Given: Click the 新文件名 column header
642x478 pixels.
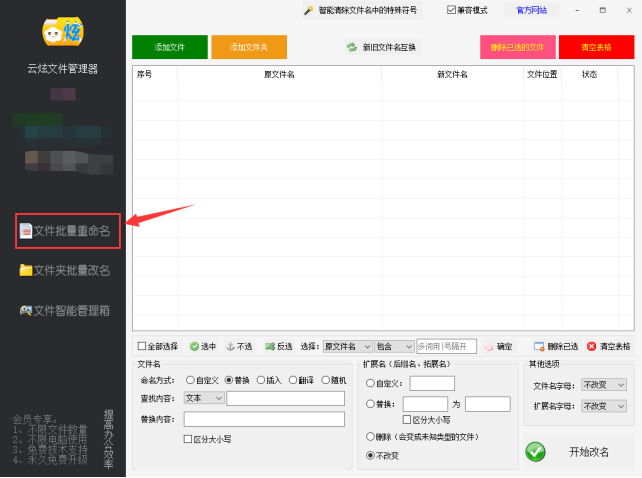Looking at the screenshot, I should 452,74.
